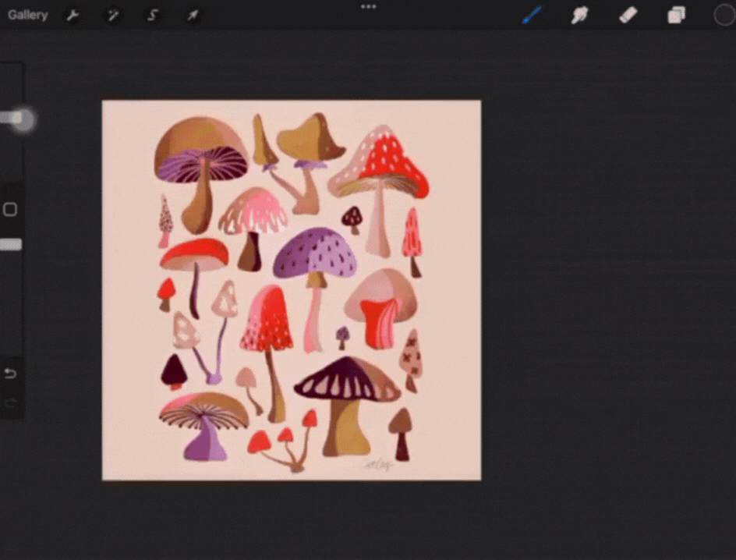Select the Transform arrow tool
Viewport: 736px width, 560px height.
tap(193, 15)
